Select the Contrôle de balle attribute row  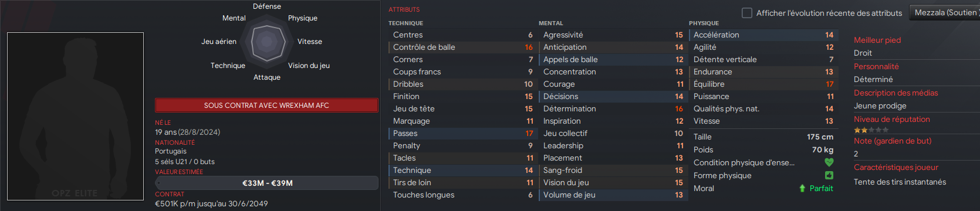(x=462, y=47)
